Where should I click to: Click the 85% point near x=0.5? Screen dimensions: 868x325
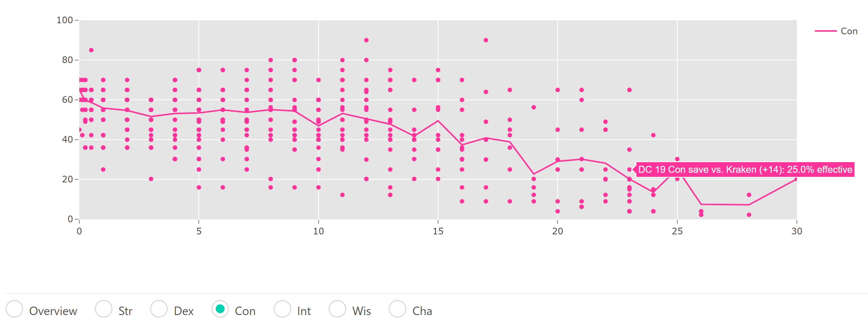point(91,50)
